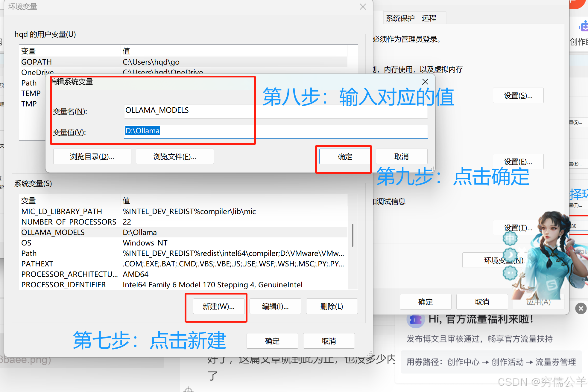588x392 pixels.
Task: Switch to the 远程 tab
Action: 429,18
